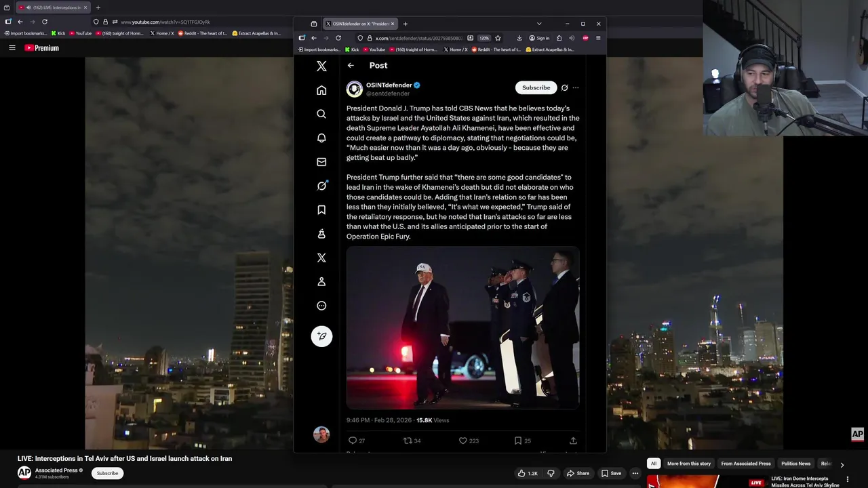Open the OSINTdefender profile name link

389,85
